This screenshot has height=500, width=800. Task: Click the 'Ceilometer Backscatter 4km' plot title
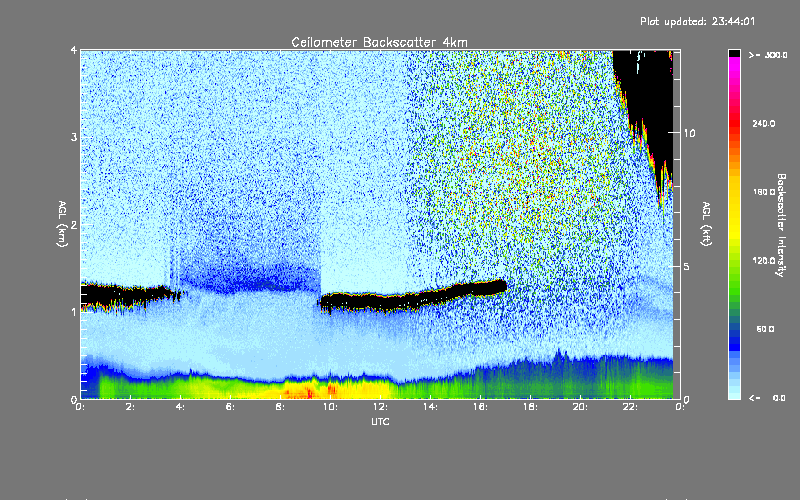click(379, 42)
